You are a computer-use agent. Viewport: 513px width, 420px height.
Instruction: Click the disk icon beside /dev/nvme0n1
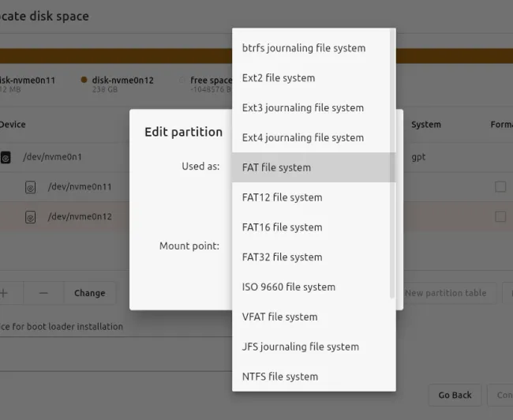point(6,157)
